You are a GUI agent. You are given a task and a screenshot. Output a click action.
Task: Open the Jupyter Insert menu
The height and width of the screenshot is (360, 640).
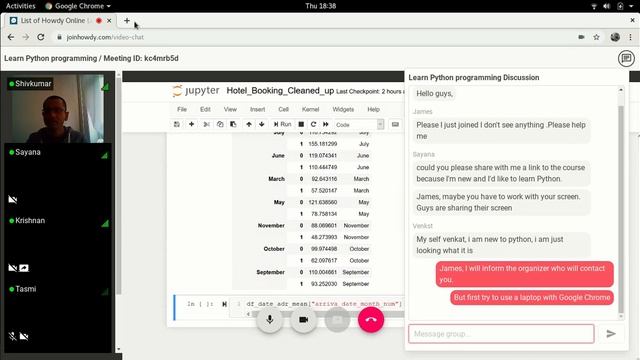[x=258, y=109]
